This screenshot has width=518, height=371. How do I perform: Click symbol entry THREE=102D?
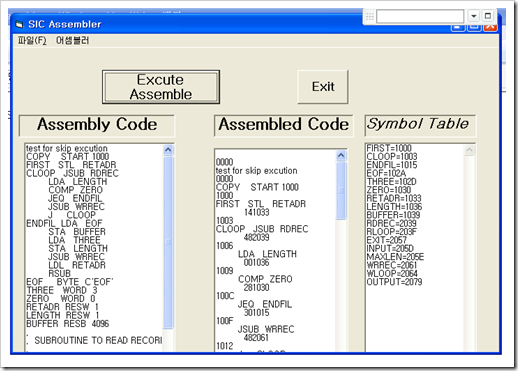point(391,182)
